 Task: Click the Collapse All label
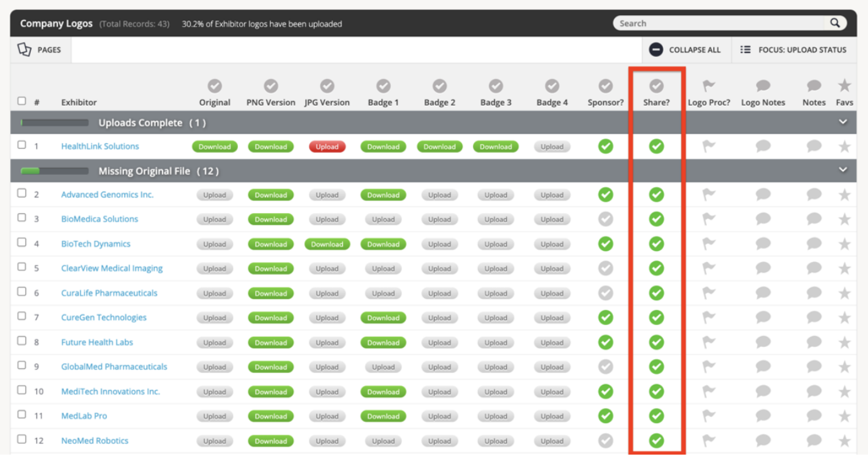695,50
